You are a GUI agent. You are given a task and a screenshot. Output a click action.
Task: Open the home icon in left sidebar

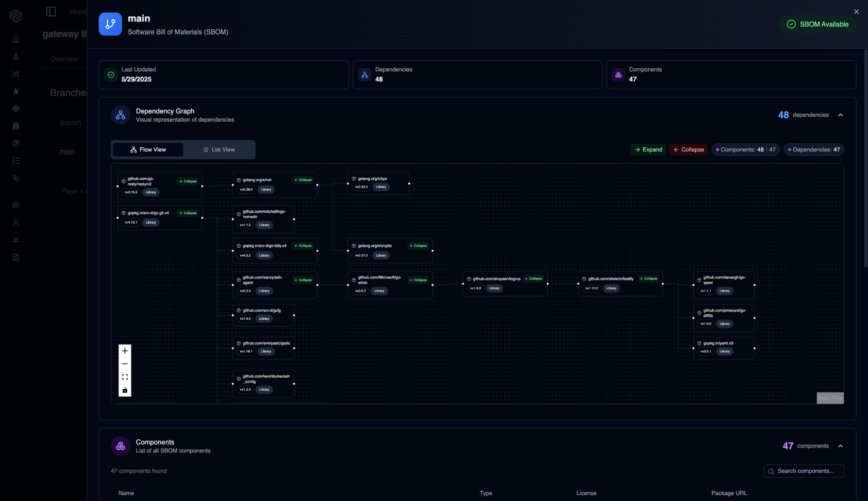click(x=16, y=39)
